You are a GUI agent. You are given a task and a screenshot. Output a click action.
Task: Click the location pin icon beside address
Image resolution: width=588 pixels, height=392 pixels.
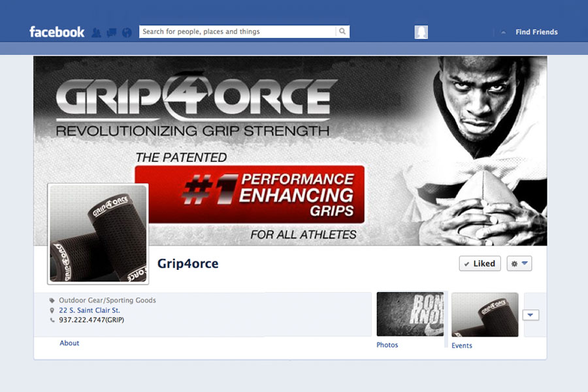52,310
